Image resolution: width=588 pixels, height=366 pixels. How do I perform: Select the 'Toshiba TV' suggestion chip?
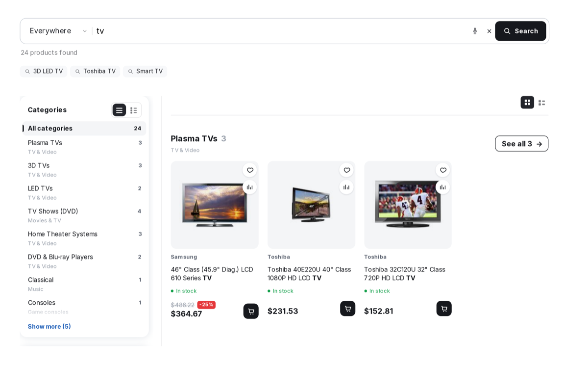(95, 71)
